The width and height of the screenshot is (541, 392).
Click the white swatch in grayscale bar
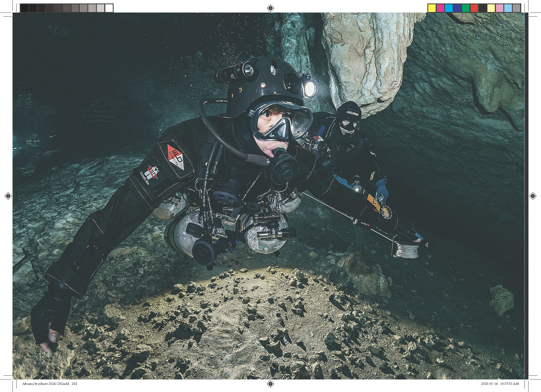pyautogui.click(x=109, y=8)
